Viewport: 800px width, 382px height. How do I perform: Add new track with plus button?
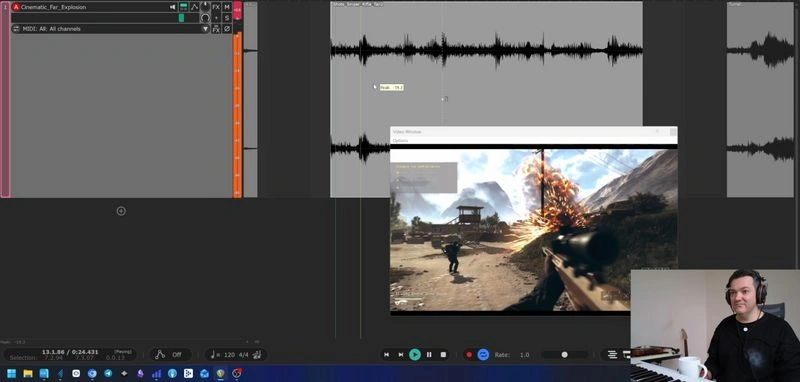pyautogui.click(x=121, y=211)
